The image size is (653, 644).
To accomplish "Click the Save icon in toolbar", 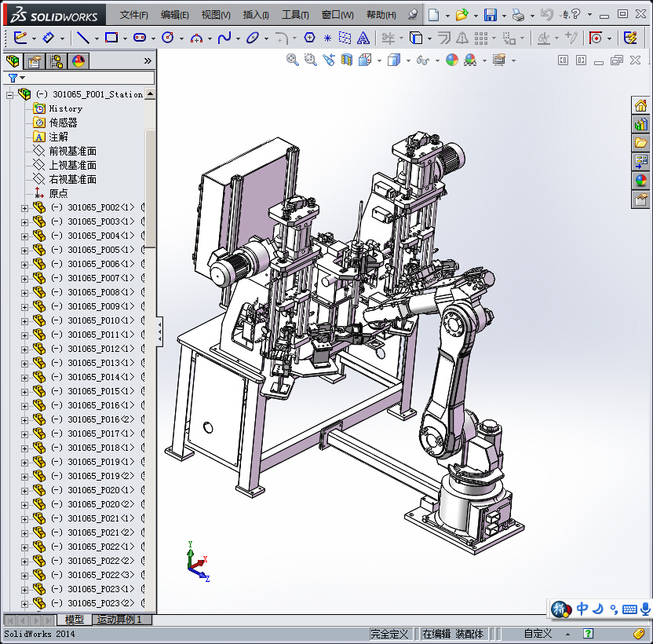I will [x=490, y=15].
